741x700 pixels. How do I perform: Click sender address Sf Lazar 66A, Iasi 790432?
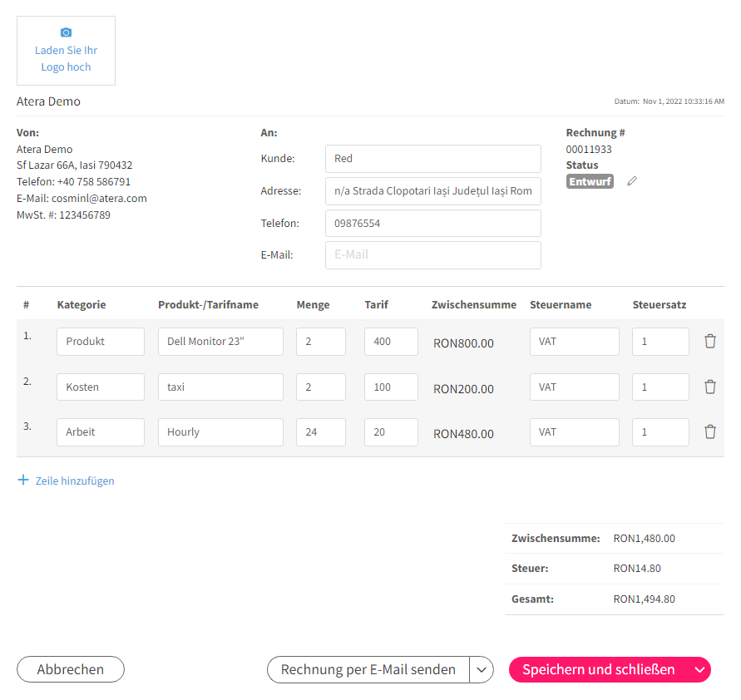tap(75, 165)
